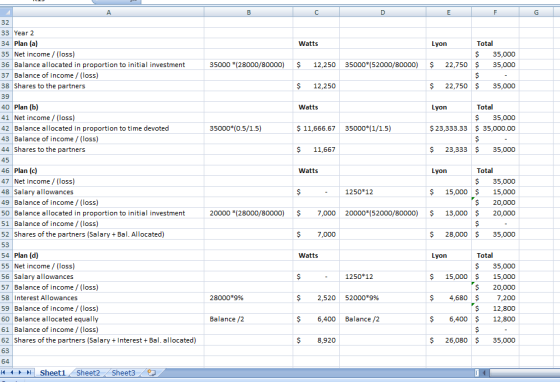Select the green-flagged 12,800 Total cell in row 59
This screenshot has height=382, width=560.
pyautogui.click(x=495, y=308)
